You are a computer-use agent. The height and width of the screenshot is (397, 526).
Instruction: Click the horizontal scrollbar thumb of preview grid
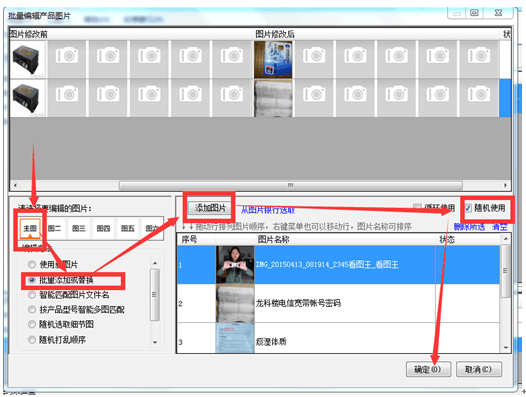click(x=291, y=185)
